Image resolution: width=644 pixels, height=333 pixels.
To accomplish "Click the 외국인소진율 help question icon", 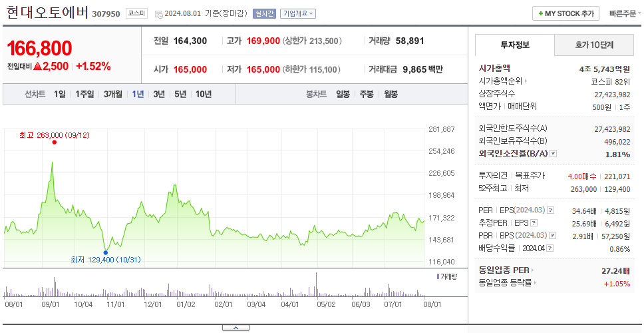I will [x=554, y=154].
